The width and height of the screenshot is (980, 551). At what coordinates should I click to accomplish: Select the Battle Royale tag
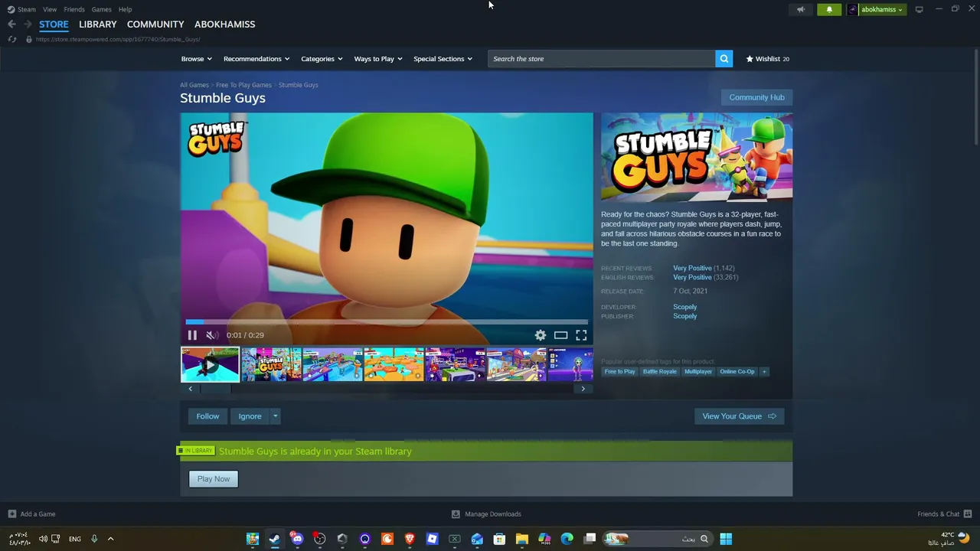[659, 372]
